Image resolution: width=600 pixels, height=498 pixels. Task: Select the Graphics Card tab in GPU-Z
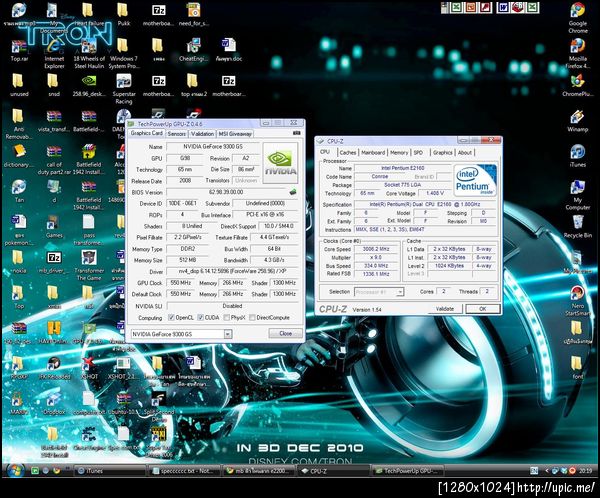(147, 133)
